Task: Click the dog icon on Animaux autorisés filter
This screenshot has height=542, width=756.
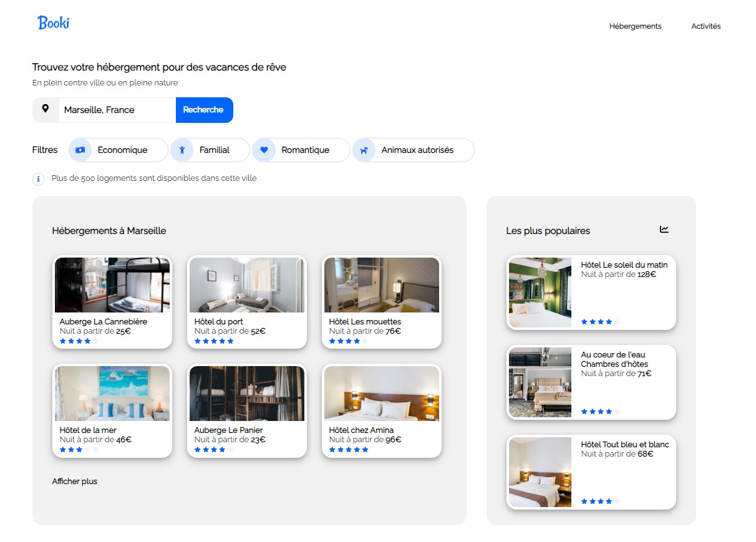Action: coord(364,150)
